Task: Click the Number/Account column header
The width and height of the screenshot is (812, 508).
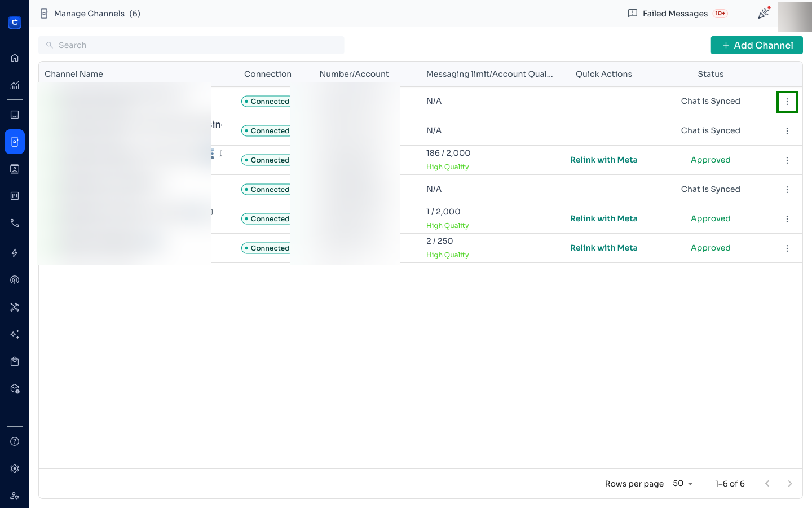Action: (x=354, y=74)
